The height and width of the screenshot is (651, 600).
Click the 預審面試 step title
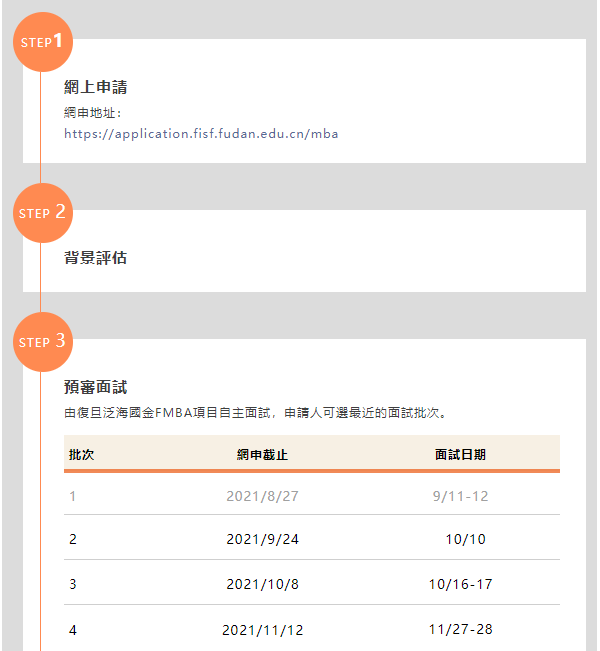(95, 387)
